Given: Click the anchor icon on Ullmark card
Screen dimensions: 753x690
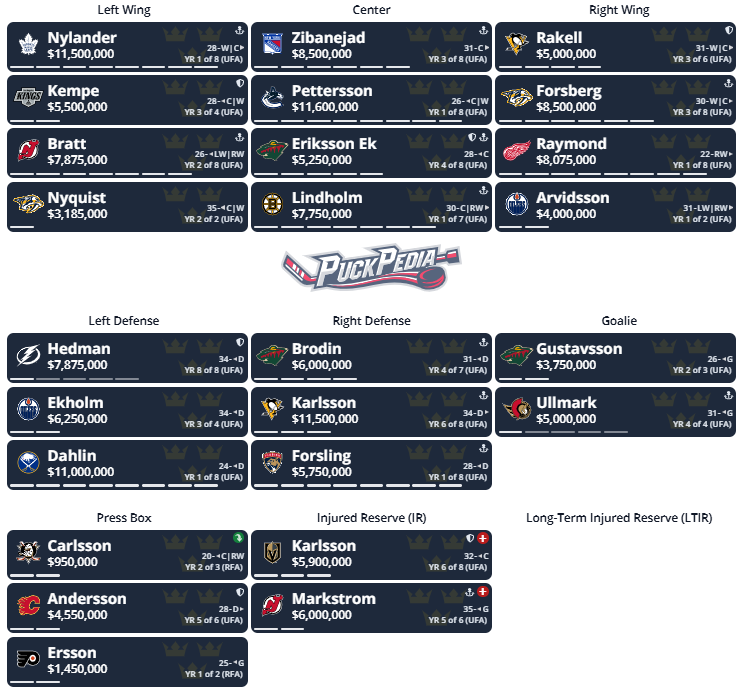Looking at the screenshot, I should click(729, 395).
